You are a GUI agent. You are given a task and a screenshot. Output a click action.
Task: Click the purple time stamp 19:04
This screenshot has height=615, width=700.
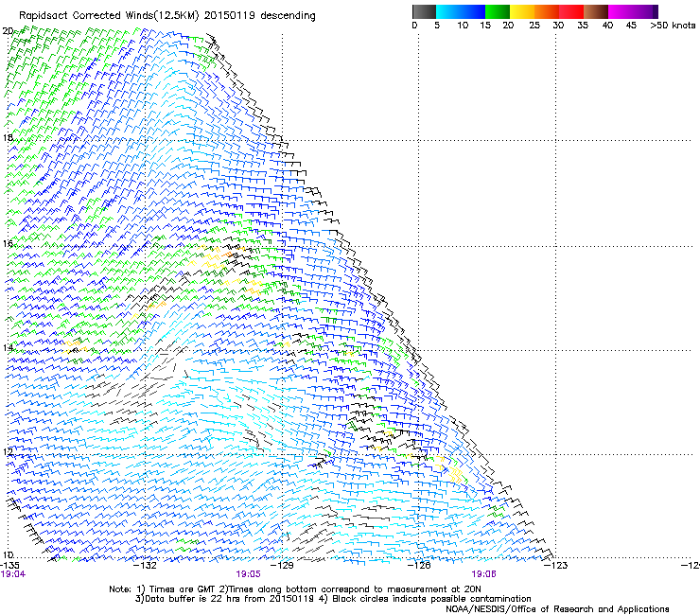[x=13, y=574]
